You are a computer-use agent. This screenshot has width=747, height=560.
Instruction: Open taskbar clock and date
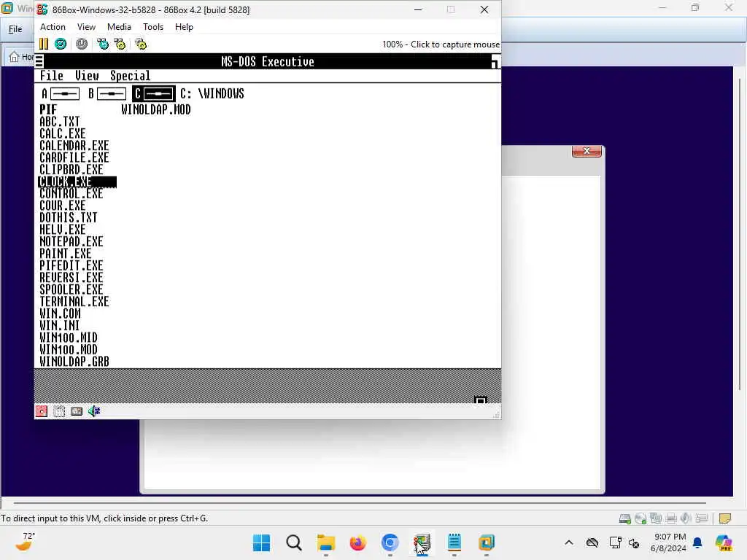pos(670,542)
